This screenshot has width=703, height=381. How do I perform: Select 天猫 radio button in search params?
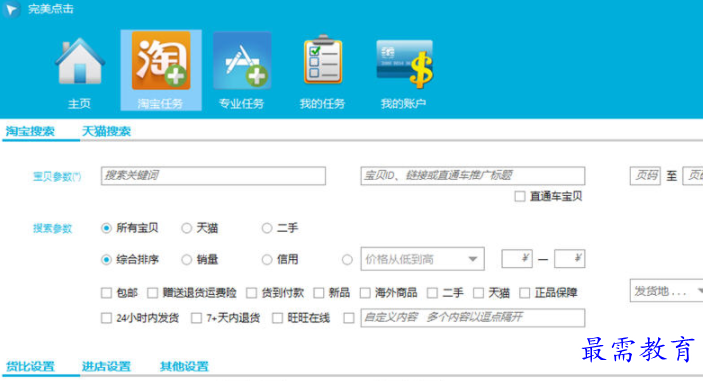187,228
